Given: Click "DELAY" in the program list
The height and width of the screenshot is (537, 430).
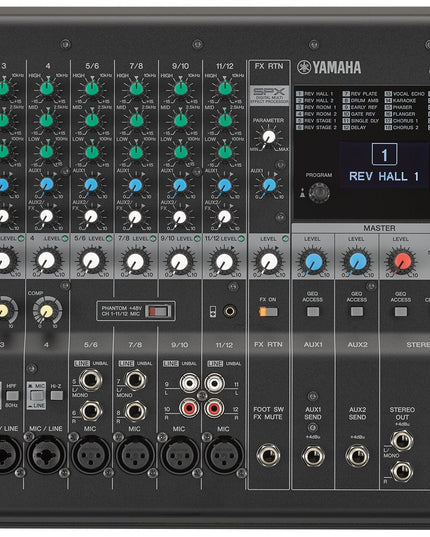Looking at the screenshot, I should (358, 127).
